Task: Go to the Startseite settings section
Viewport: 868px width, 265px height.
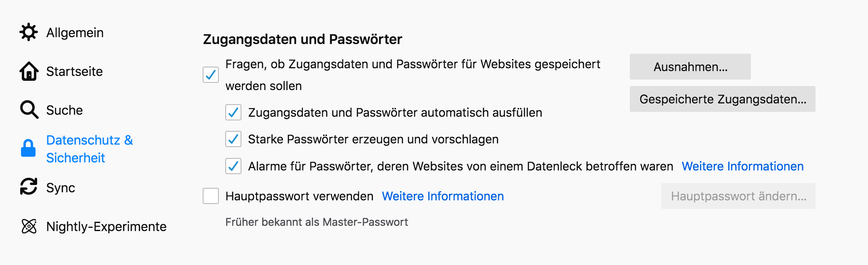Action: (74, 72)
